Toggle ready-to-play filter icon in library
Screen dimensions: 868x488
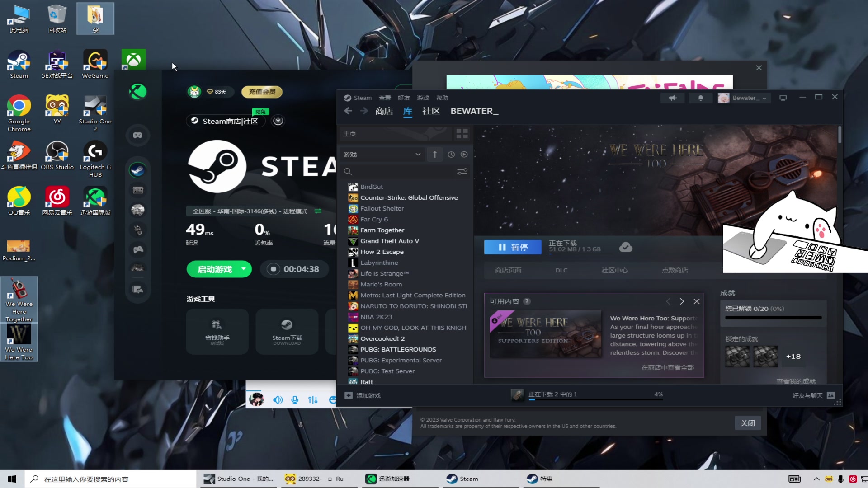click(464, 155)
